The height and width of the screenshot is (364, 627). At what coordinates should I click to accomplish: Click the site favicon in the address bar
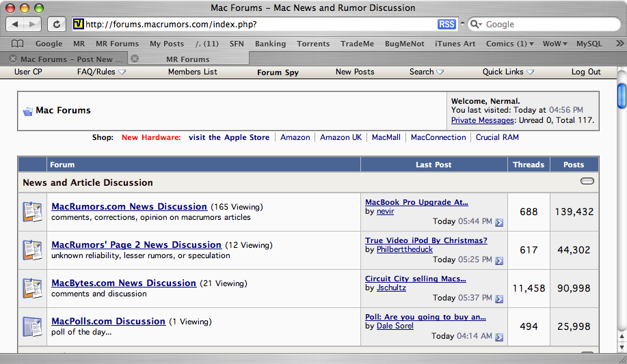coord(78,24)
